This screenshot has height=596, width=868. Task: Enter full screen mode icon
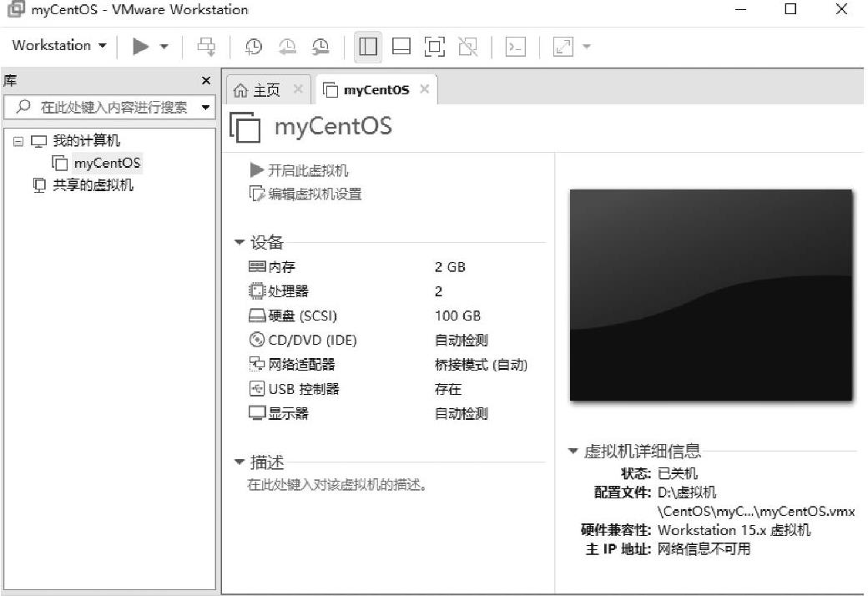coord(435,47)
